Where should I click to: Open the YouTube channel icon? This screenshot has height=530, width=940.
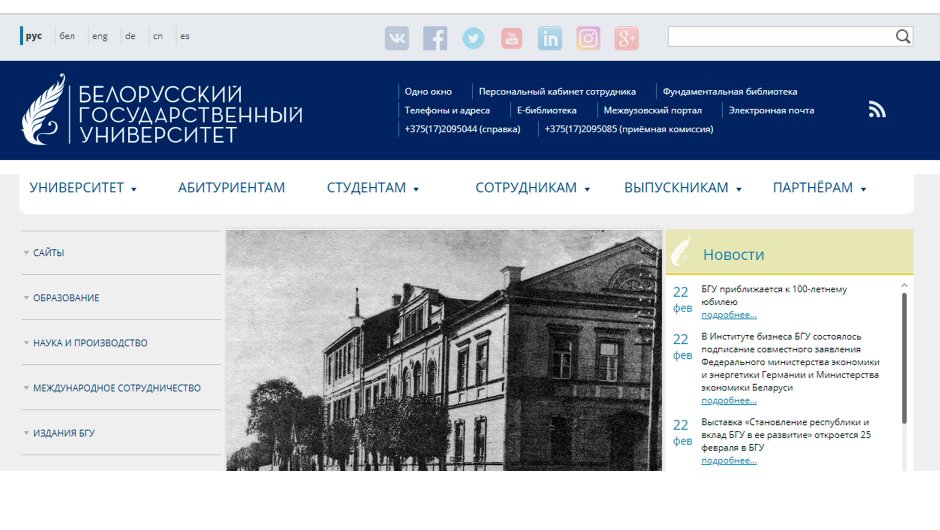click(x=511, y=38)
